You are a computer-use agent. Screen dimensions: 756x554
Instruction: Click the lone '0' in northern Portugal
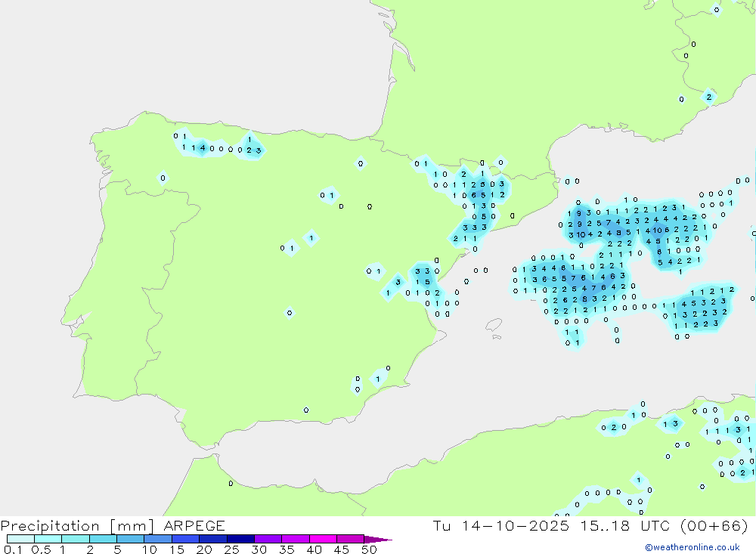(x=163, y=178)
